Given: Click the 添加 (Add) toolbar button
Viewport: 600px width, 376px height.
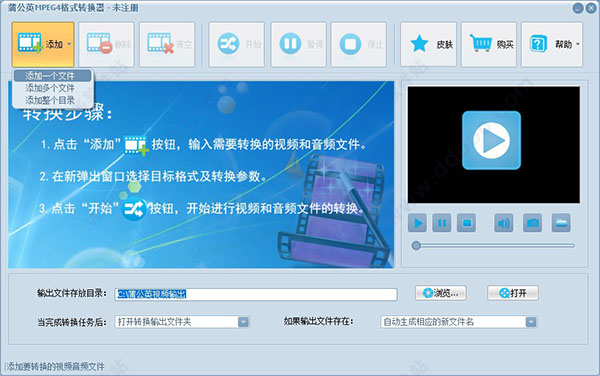Looking at the screenshot, I should (x=42, y=44).
